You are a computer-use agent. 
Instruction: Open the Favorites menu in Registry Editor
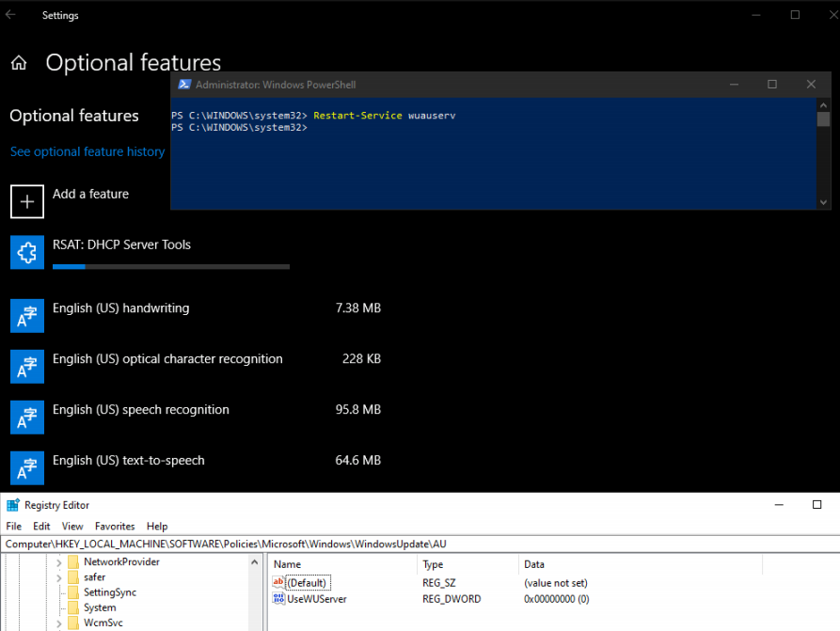tap(115, 526)
